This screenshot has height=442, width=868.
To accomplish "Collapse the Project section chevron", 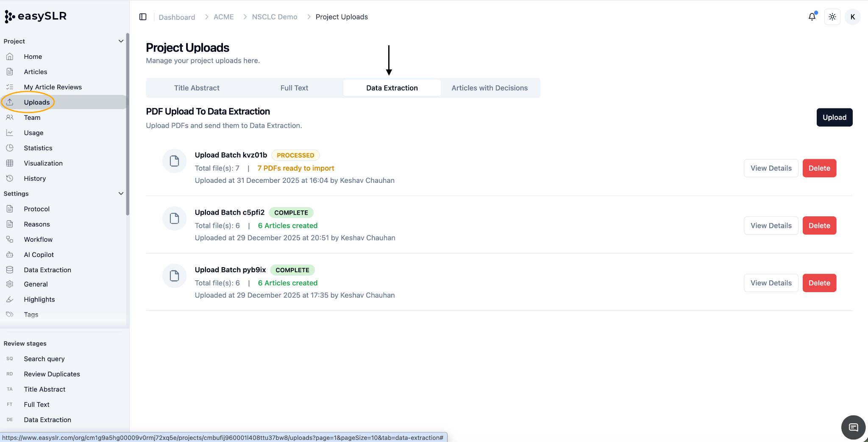I will click(121, 41).
